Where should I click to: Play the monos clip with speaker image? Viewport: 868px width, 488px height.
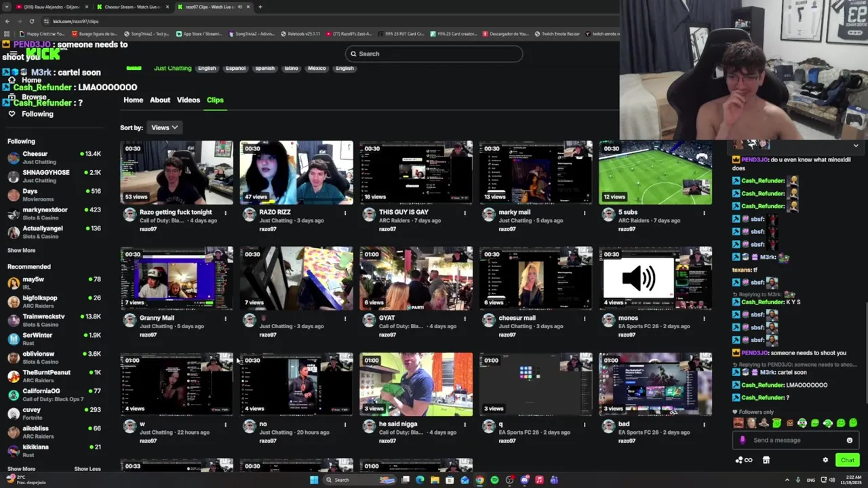(x=656, y=279)
